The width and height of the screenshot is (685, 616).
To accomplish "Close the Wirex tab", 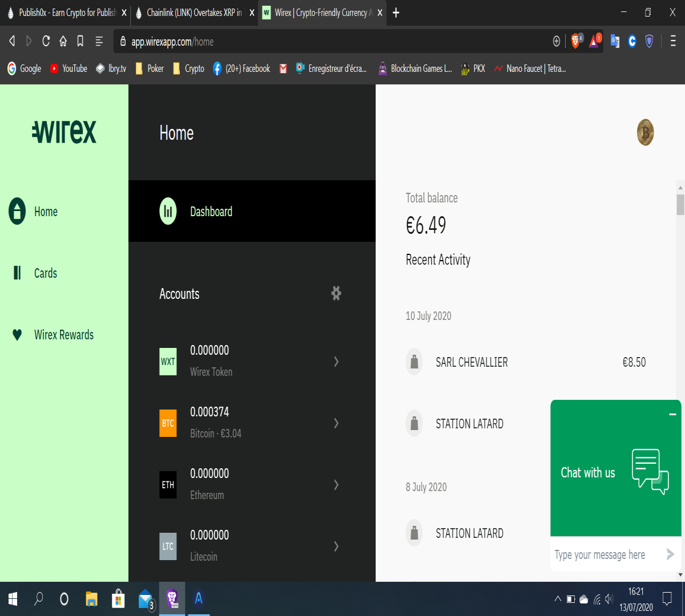I will pyautogui.click(x=380, y=13).
